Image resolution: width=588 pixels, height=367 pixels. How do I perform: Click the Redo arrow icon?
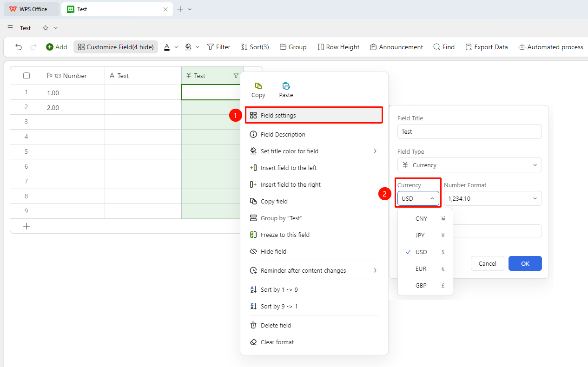tap(33, 47)
